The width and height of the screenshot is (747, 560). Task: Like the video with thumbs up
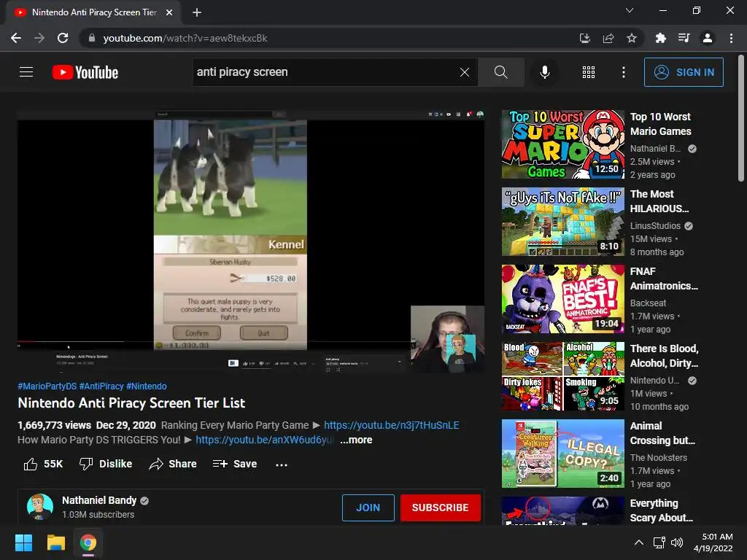43,464
